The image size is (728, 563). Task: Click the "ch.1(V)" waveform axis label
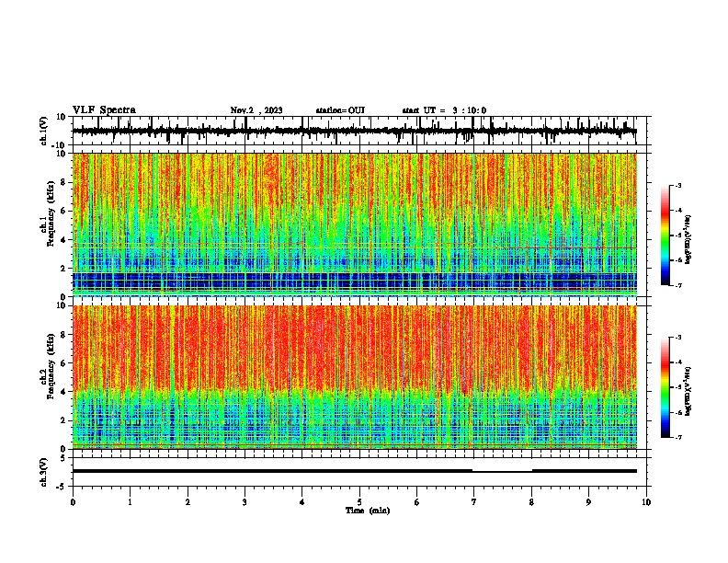[x=44, y=131]
